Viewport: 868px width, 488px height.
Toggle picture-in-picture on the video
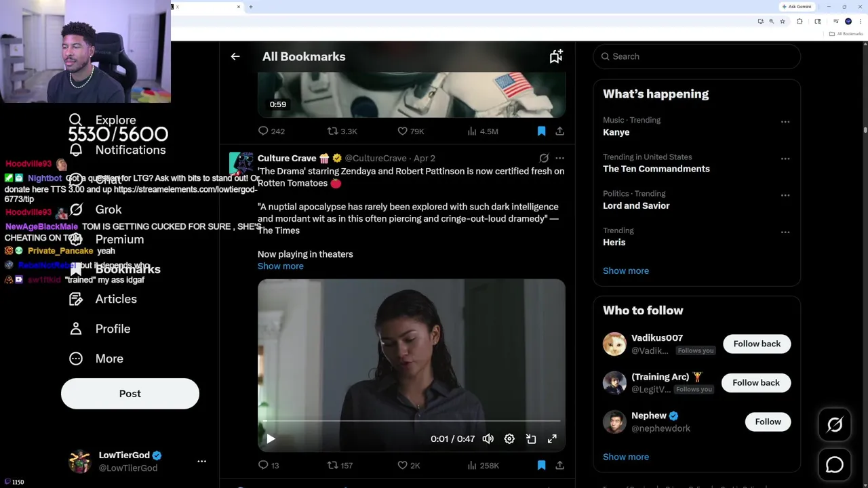coord(531,439)
